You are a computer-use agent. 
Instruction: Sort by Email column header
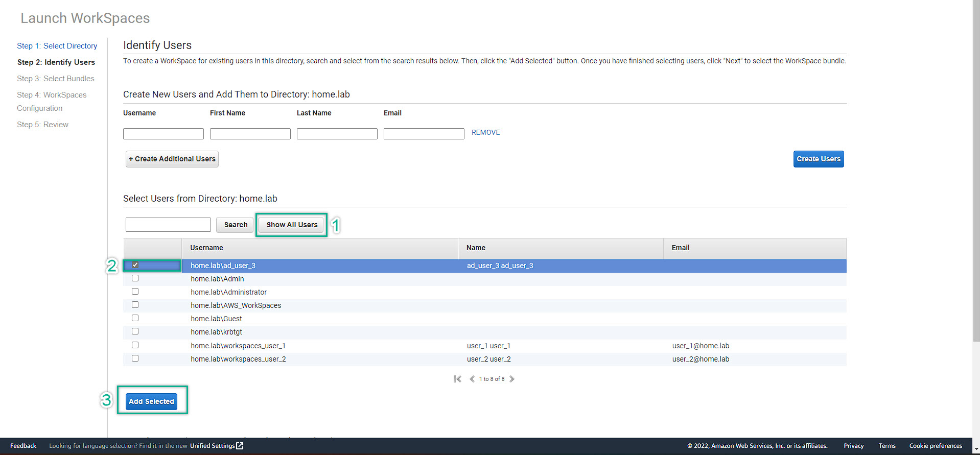click(755, 248)
